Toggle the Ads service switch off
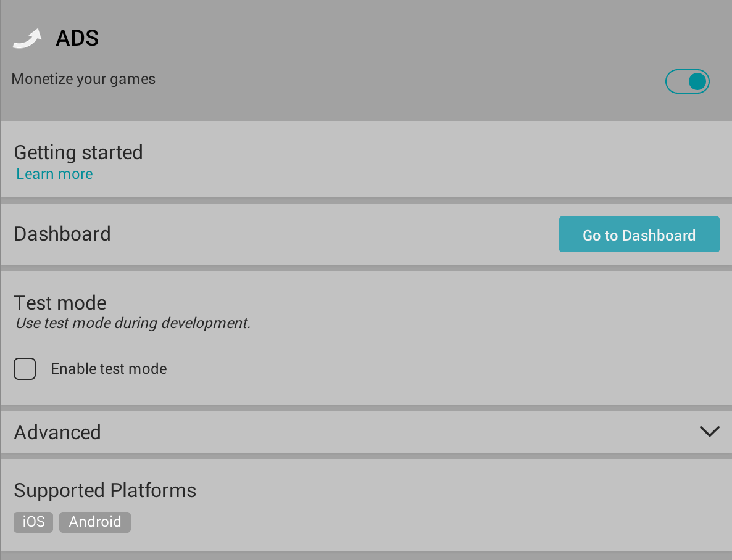 (687, 81)
